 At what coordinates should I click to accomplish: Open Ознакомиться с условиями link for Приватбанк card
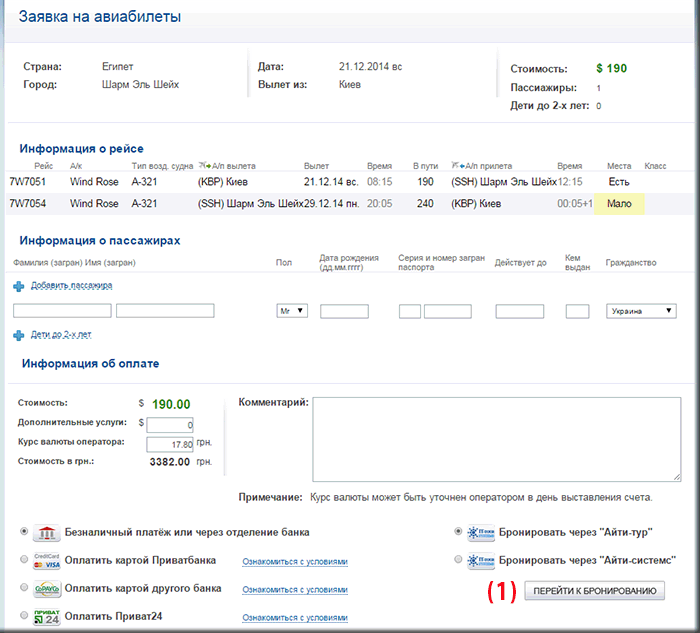[x=295, y=562]
